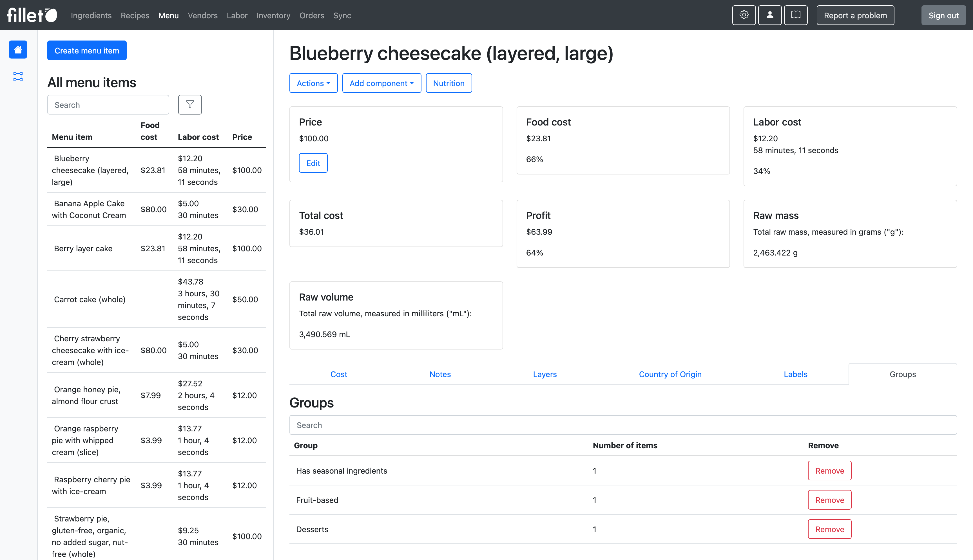Image resolution: width=973 pixels, height=560 pixels.
Task: Click the Create menu item button
Action: [86, 50]
